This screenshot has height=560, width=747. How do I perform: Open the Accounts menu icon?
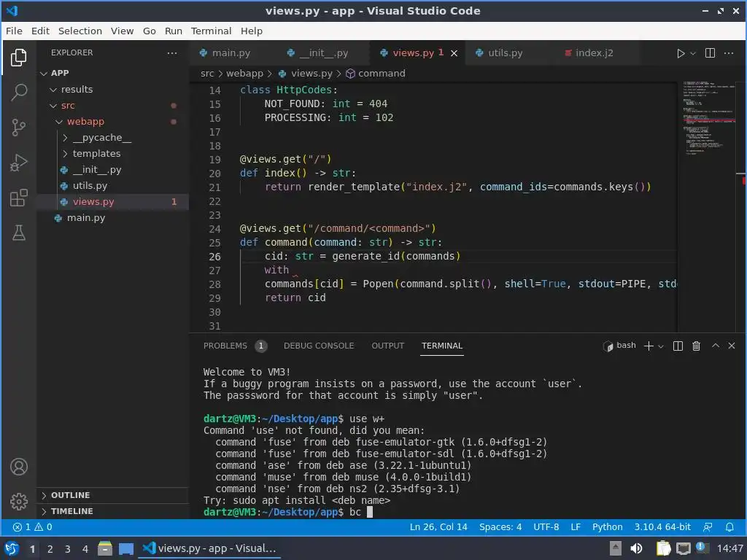(18, 467)
